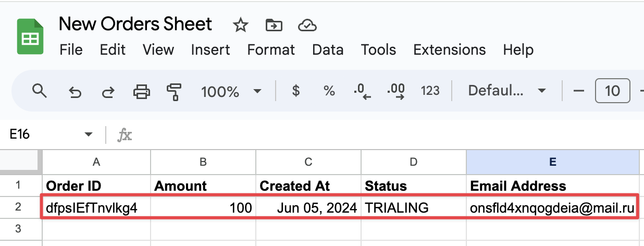Open the Help menu
Viewport: 644px width, 246px height.
coord(518,50)
